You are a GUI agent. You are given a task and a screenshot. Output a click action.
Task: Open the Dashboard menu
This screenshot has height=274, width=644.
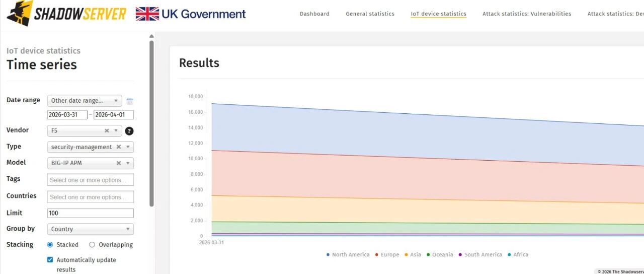tap(314, 14)
